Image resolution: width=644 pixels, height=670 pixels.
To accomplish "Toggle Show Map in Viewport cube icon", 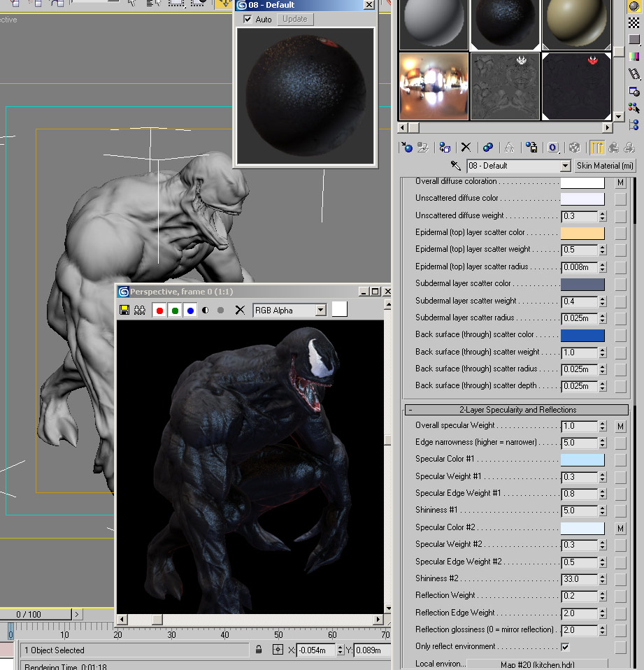I will [x=575, y=148].
